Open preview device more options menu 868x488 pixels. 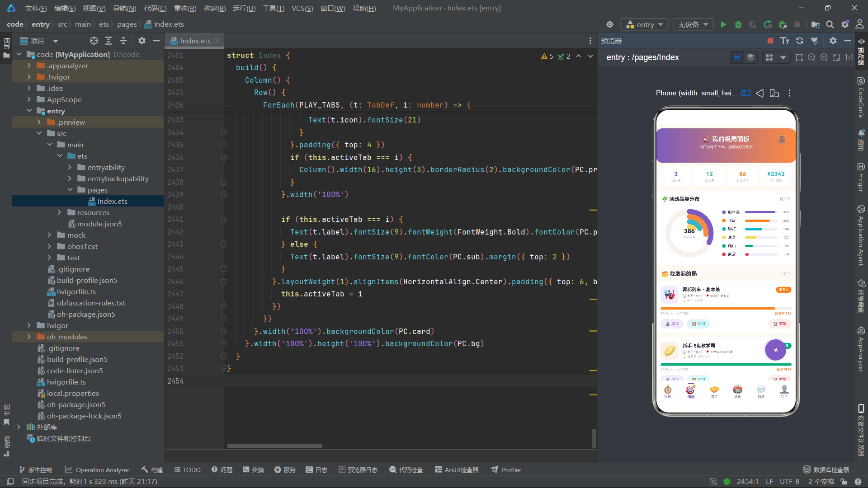(x=789, y=93)
